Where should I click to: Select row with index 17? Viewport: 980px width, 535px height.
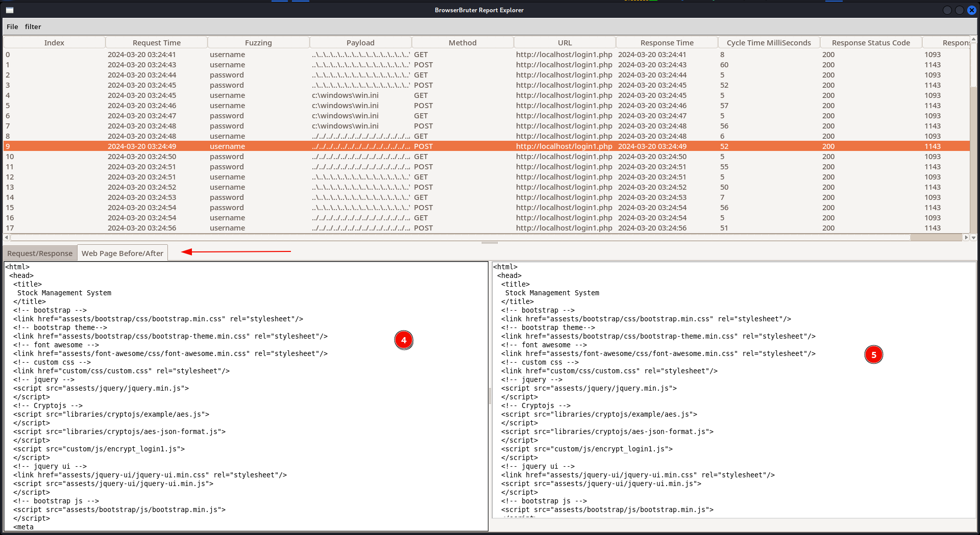click(486, 228)
